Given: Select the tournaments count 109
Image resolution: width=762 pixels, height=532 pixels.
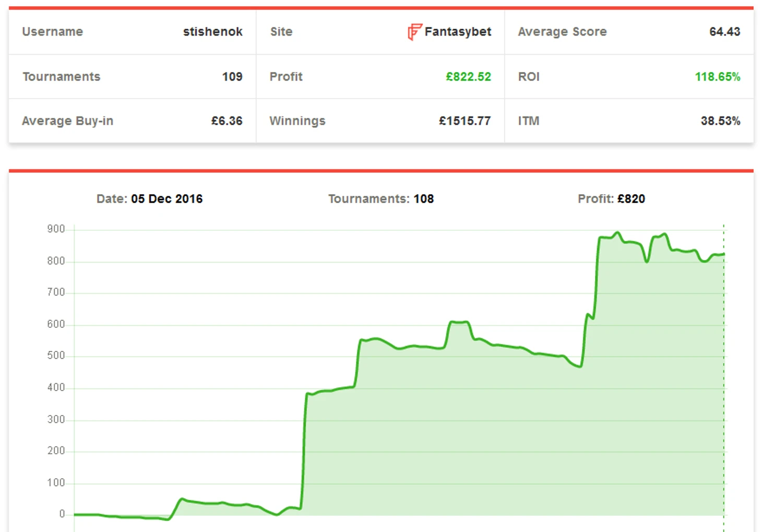Looking at the screenshot, I should pyautogui.click(x=232, y=77).
